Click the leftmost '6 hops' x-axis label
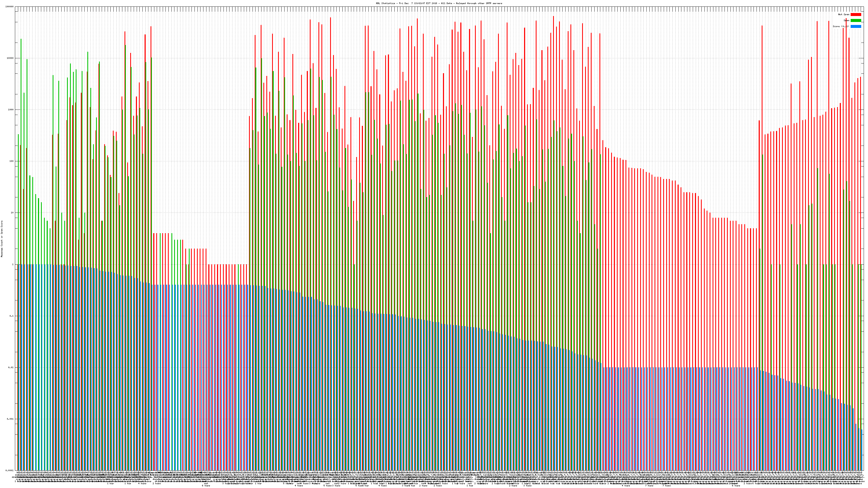Screen dimensions: 868x488 (x=206, y=486)
